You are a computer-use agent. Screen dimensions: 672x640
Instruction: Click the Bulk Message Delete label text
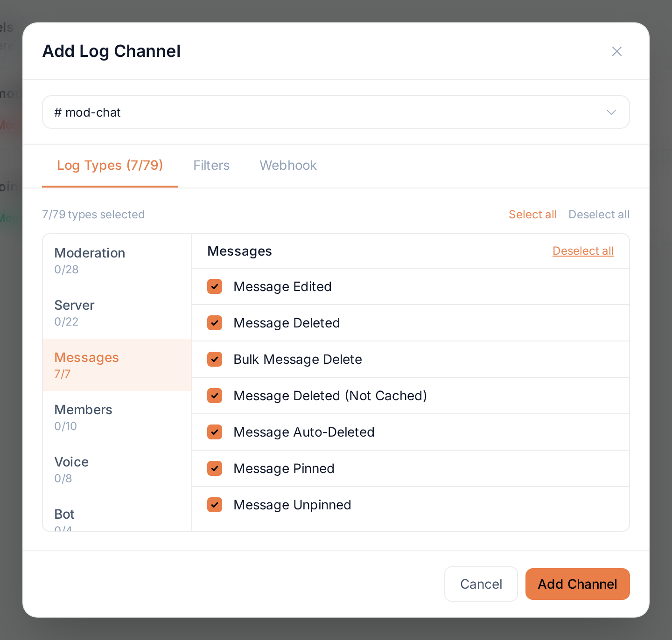[x=298, y=359]
